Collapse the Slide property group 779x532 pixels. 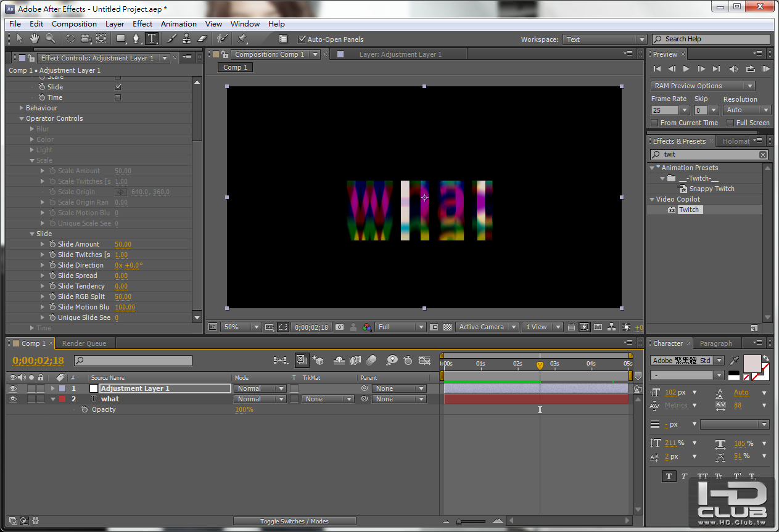point(32,234)
